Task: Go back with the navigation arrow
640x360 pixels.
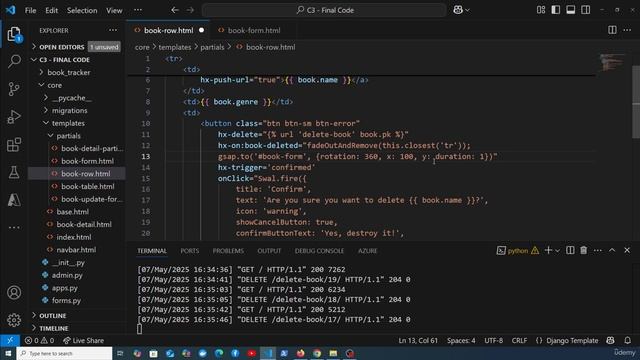Action: (x=175, y=10)
